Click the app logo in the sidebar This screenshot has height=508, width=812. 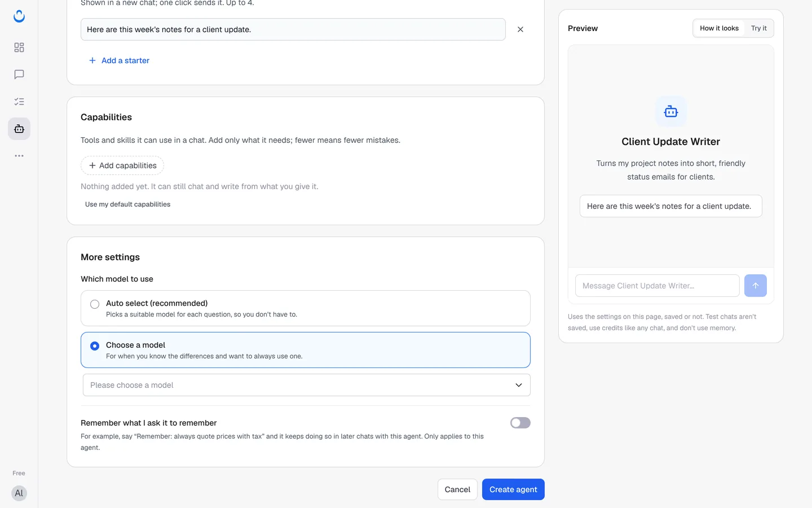[x=19, y=16]
